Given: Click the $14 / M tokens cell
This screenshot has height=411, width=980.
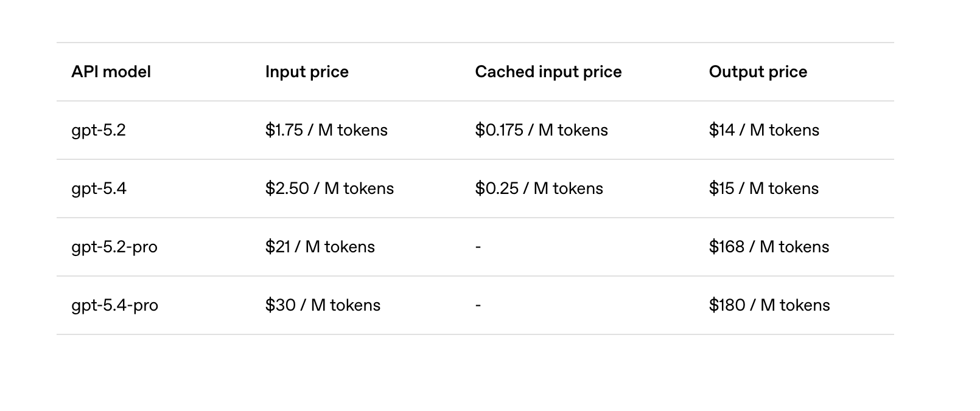Looking at the screenshot, I should [x=764, y=130].
